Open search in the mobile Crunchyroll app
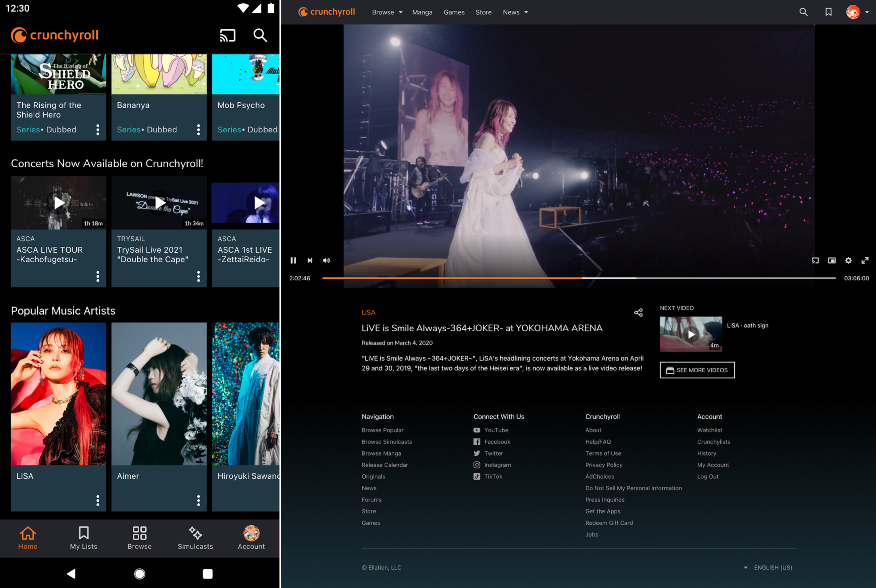Screen dimensions: 876x588 click(260, 36)
